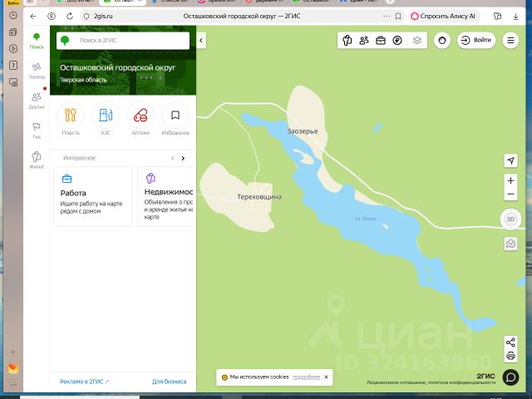Image resolution: width=532 pixels, height=399 pixels.
Task: Reload the 2gis.ru page
Action: [70, 16]
